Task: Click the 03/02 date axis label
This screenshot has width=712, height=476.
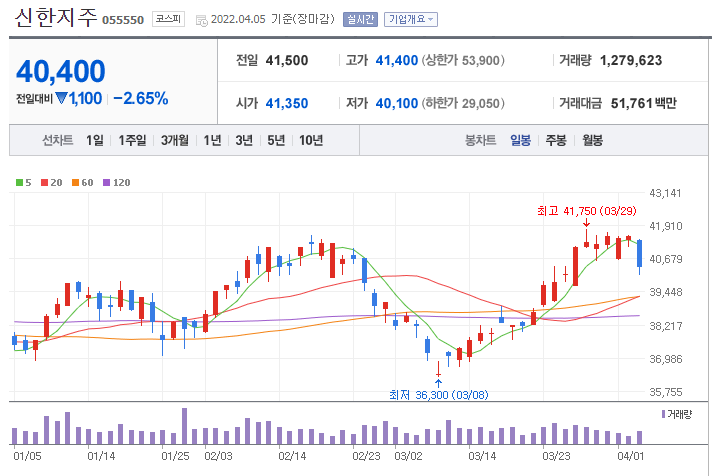Action: (408, 456)
